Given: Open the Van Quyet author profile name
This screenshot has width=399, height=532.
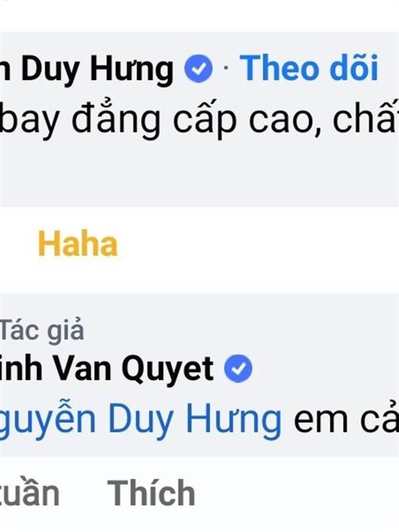Looking at the screenshot, I should (106, 369).
